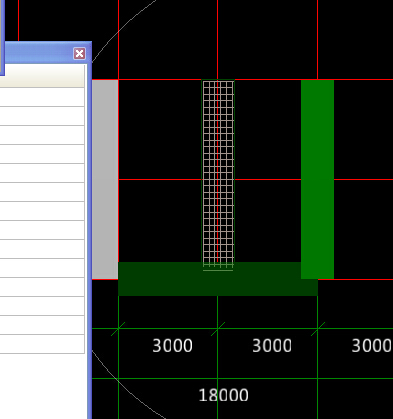The width and height of the screenshot is (393, 419).
Task: Click the beige header row of the panel
Action: [42, 76]
